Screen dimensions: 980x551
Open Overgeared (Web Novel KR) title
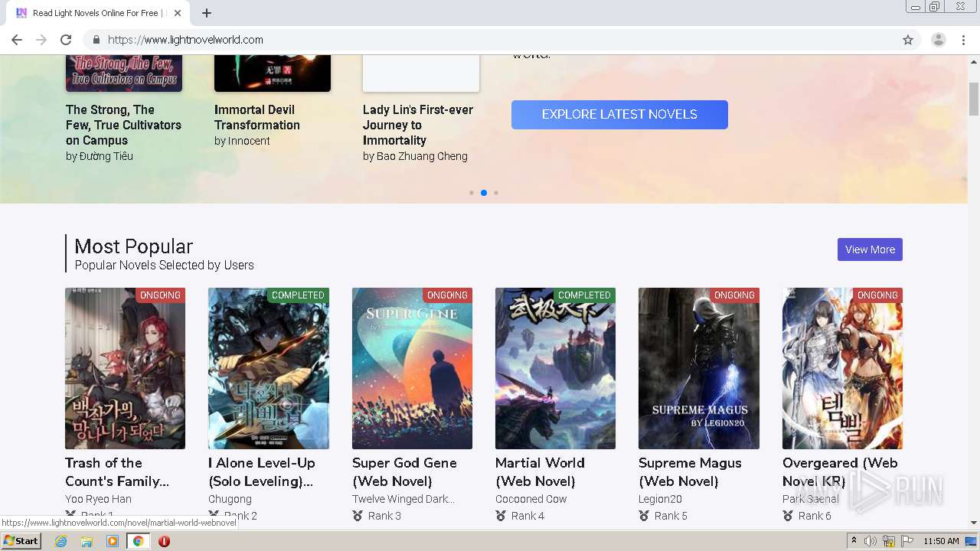840,472
